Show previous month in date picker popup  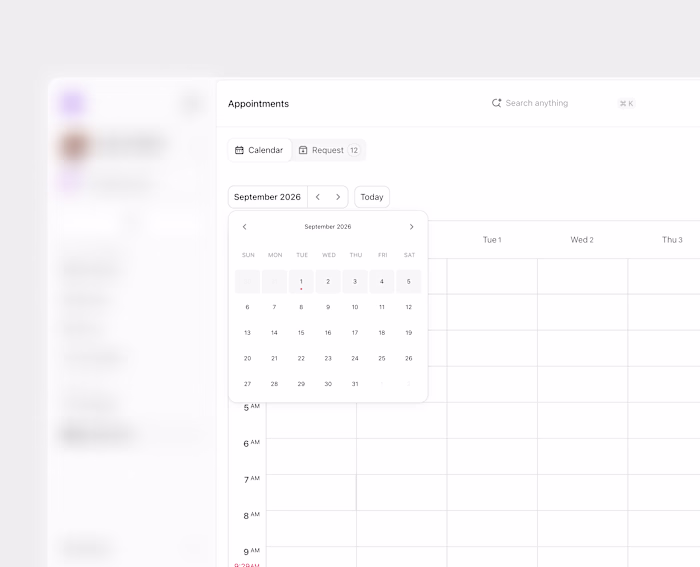[244, 227]
